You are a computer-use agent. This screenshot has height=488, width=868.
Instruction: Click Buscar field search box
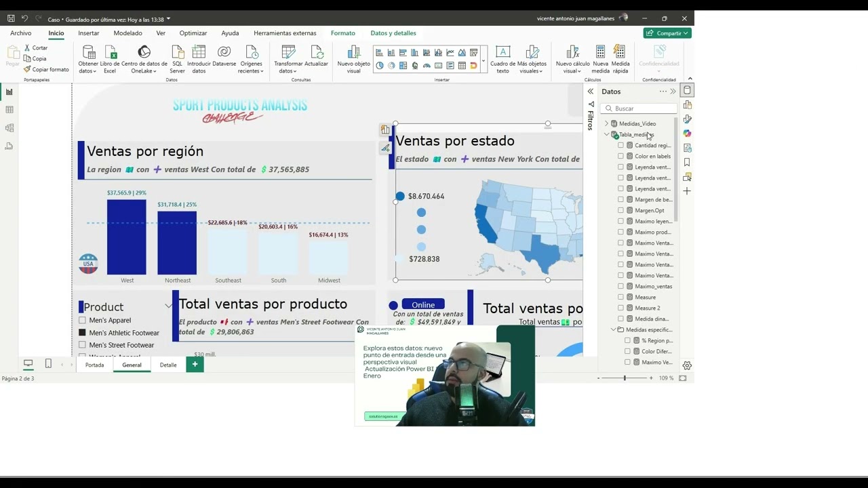point(639,108)
